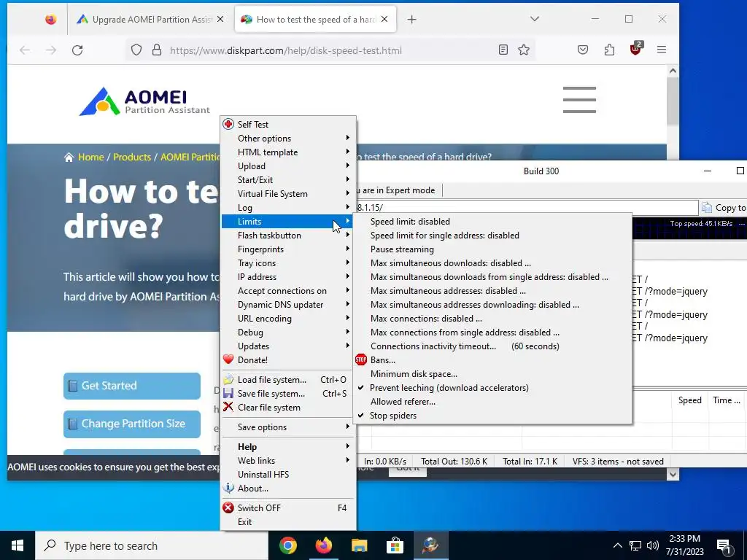Click the HFS taskbar icon
Image resolution: width=747 pixels, height=560 pixels.
(430, 545)
